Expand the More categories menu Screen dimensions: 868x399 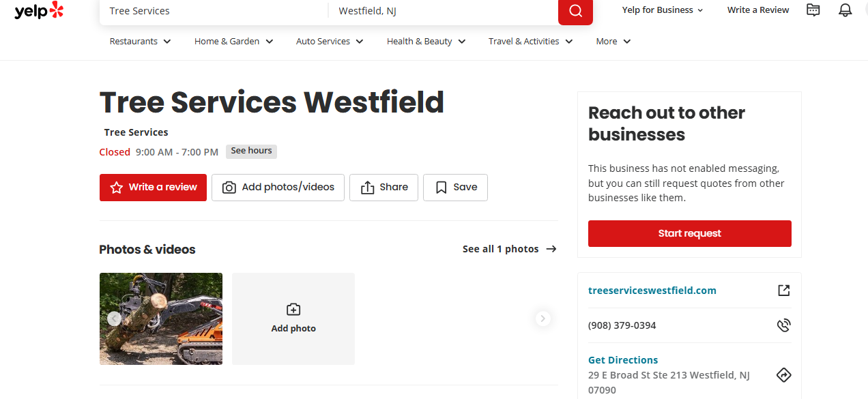613,42
